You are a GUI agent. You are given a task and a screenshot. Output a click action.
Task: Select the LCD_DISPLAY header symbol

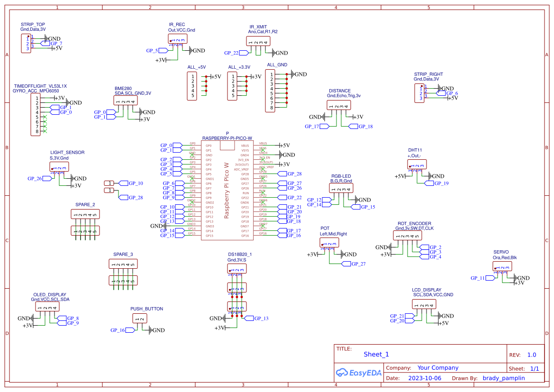tap(425, 304)
